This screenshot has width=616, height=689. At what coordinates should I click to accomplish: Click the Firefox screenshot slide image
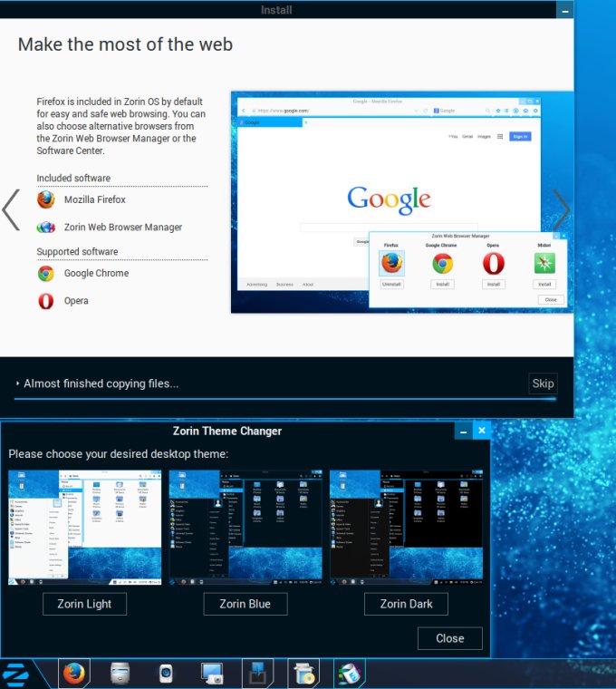click(x=402, y=202)
